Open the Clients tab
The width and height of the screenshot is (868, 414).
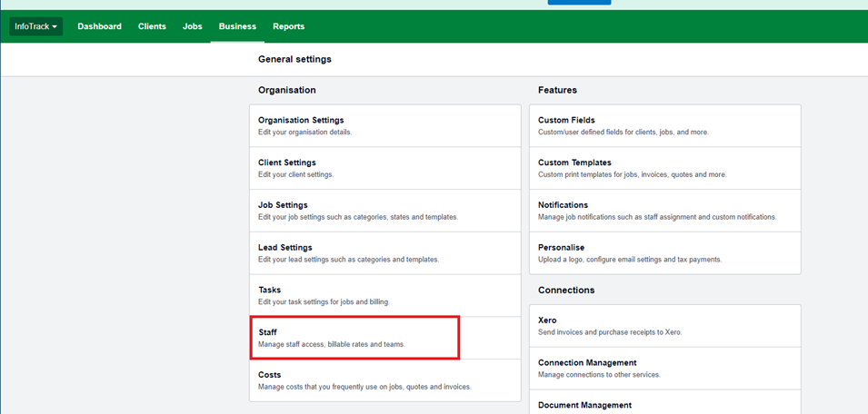[152, 26]
